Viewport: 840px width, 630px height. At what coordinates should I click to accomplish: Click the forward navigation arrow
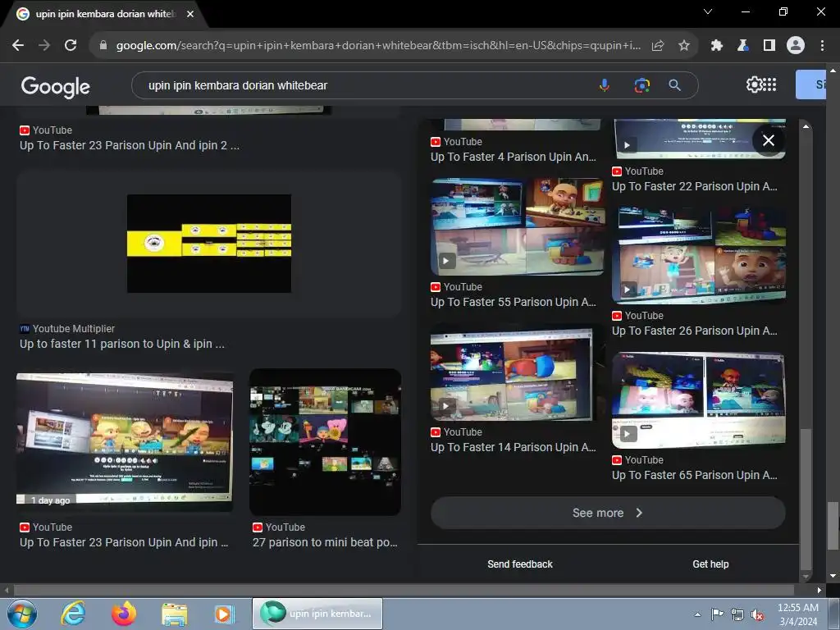44,46
